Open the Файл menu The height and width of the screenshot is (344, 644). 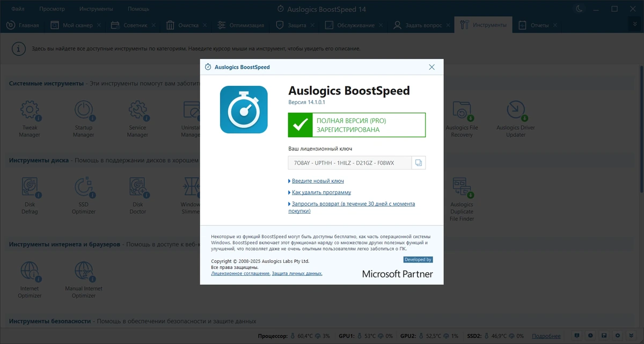point(18,9)
